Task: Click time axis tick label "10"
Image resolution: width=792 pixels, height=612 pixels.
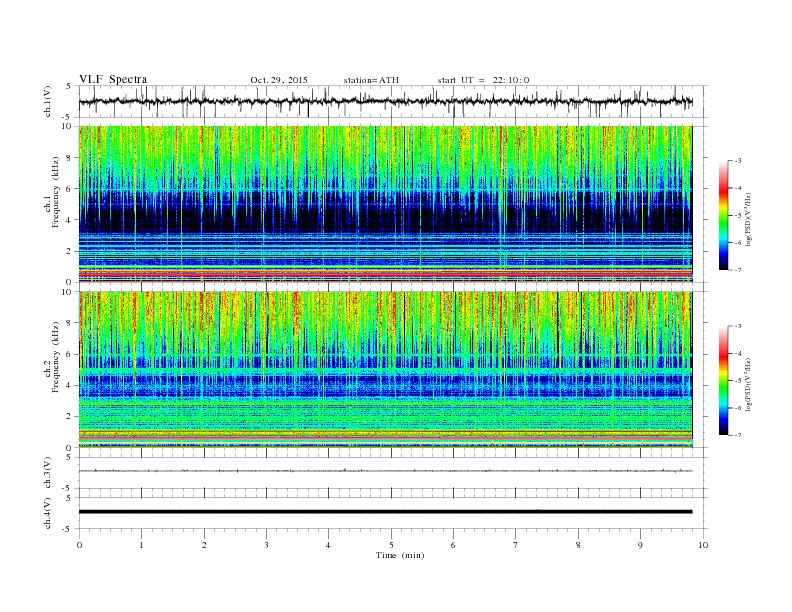Action: pos(703,545)
